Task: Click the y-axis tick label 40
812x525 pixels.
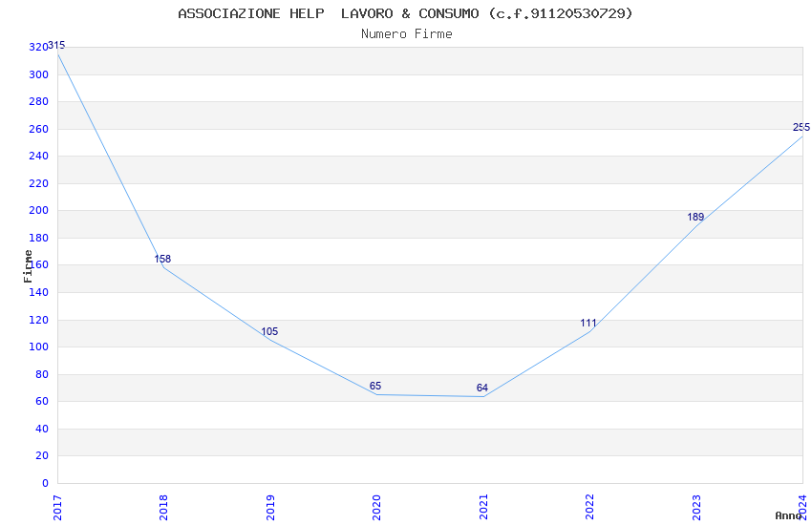Action: click(41, 429)
